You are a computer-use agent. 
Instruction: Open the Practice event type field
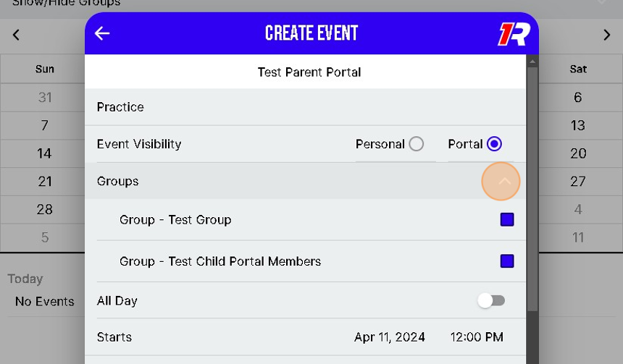pos(120,107)
